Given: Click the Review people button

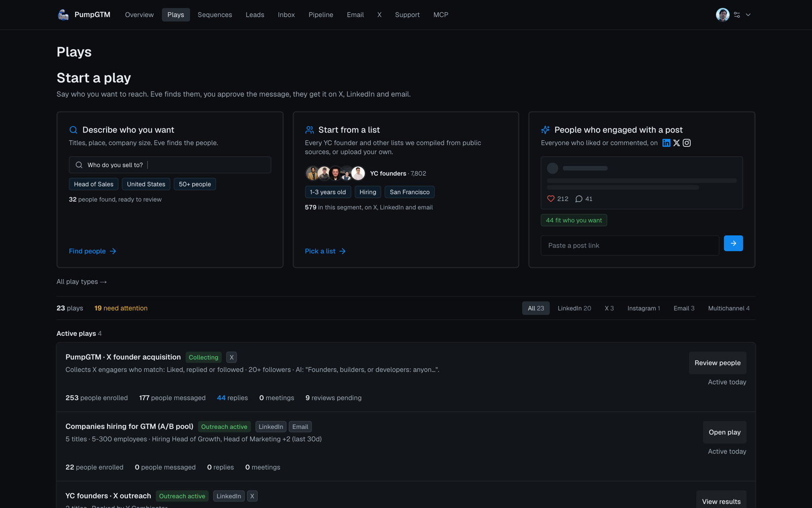Looking at the screenshot, I should pos(718,363).
